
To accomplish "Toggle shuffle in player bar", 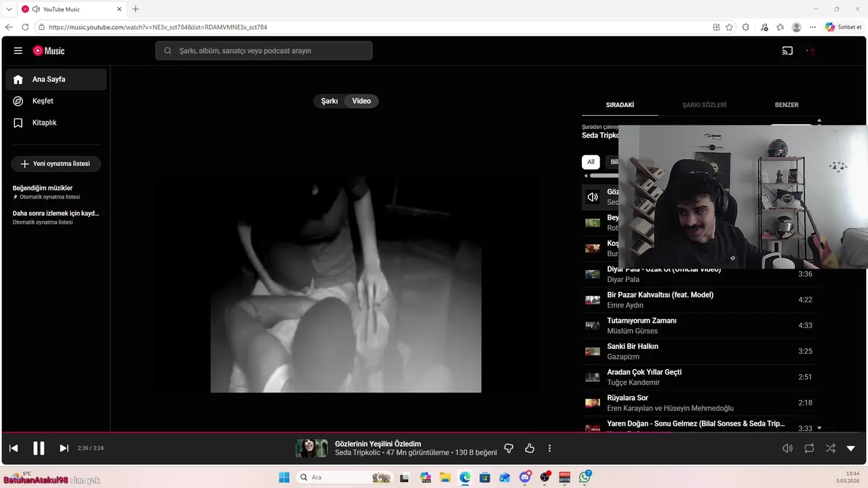I will [831, 448].
